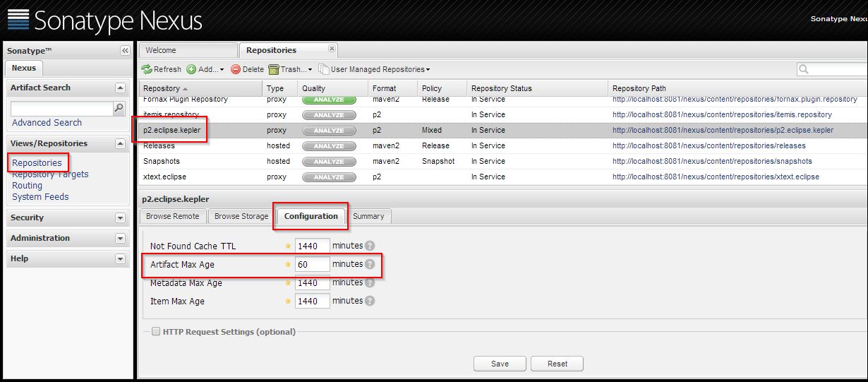Screen dimensions: 868x382
Task: Click the Quality column header
Action: (332, 88)
